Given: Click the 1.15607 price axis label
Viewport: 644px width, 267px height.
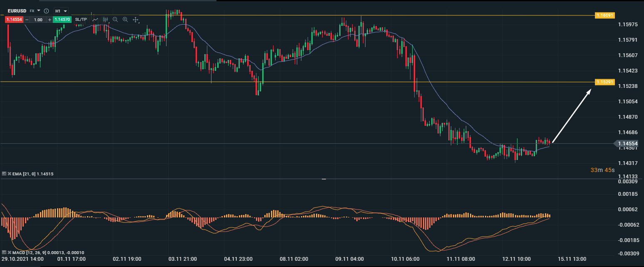Looking at the screenshot, I should 628,55.
